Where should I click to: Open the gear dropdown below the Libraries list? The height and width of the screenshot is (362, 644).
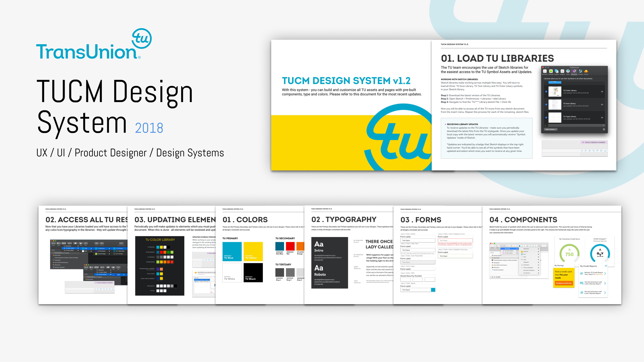(x=546, y=125)
